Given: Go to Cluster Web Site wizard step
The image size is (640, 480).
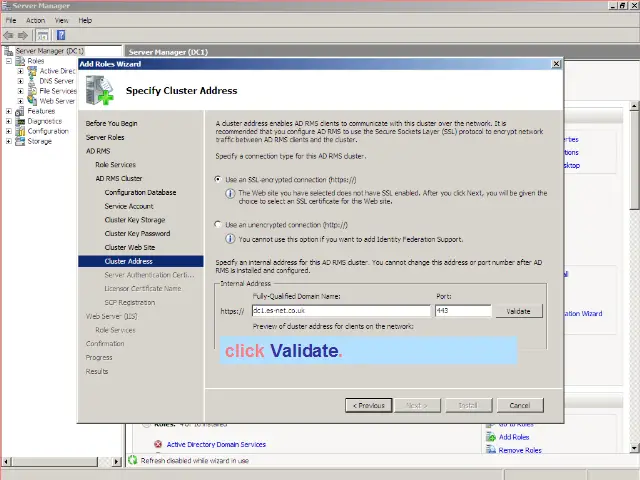Looking at the screenshot, I should tap(130, 247).
